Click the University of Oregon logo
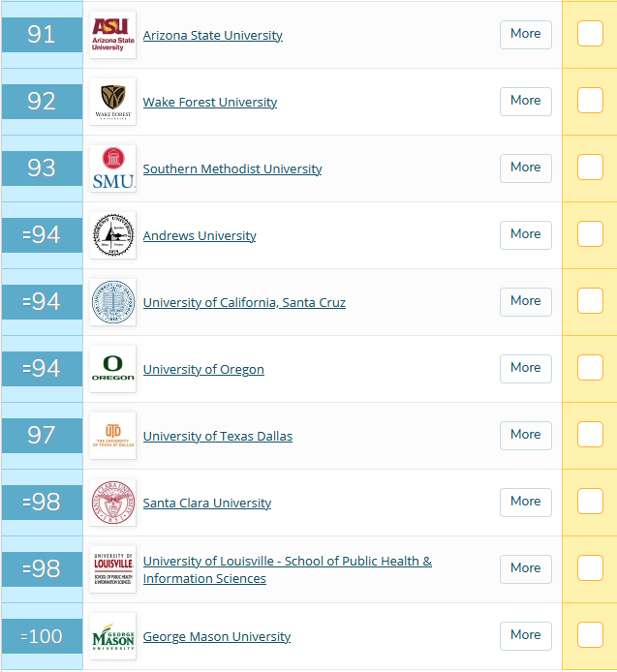 (113, 369)
